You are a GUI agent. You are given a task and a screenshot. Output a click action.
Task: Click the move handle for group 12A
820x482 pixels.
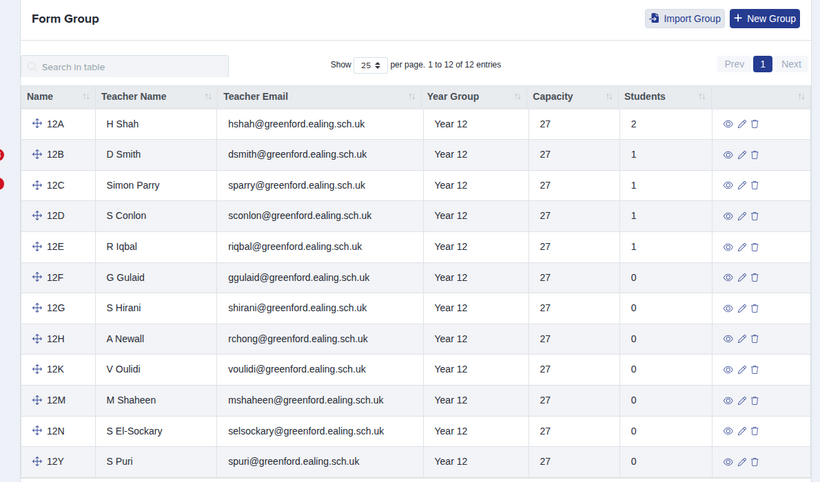click(37, 123)
